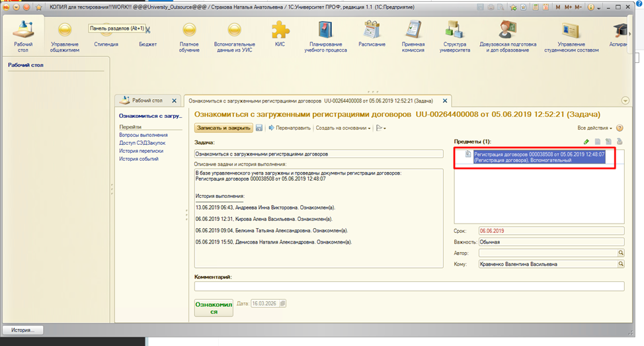The height and width of the screenshot is (346, 644).
Task: Click the Перенаправить button
Action: pyautogui.click(x=288, y=128)
